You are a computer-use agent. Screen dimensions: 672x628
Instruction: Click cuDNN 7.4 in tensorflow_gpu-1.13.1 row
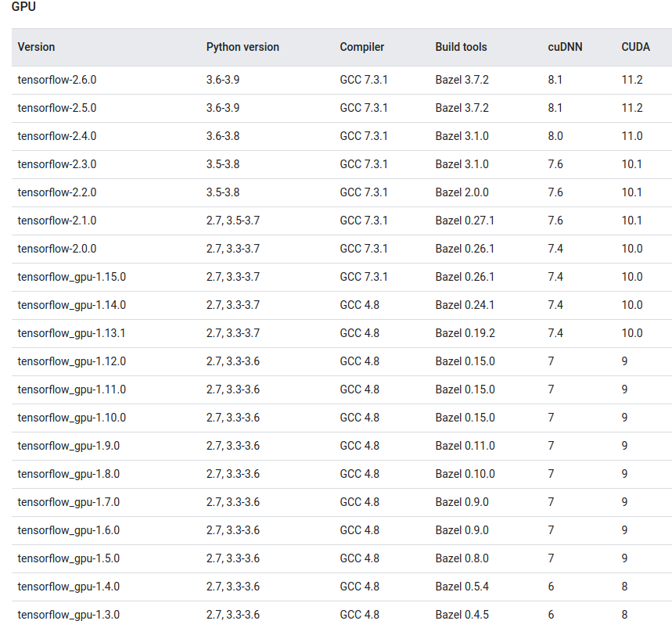point(555,333)
